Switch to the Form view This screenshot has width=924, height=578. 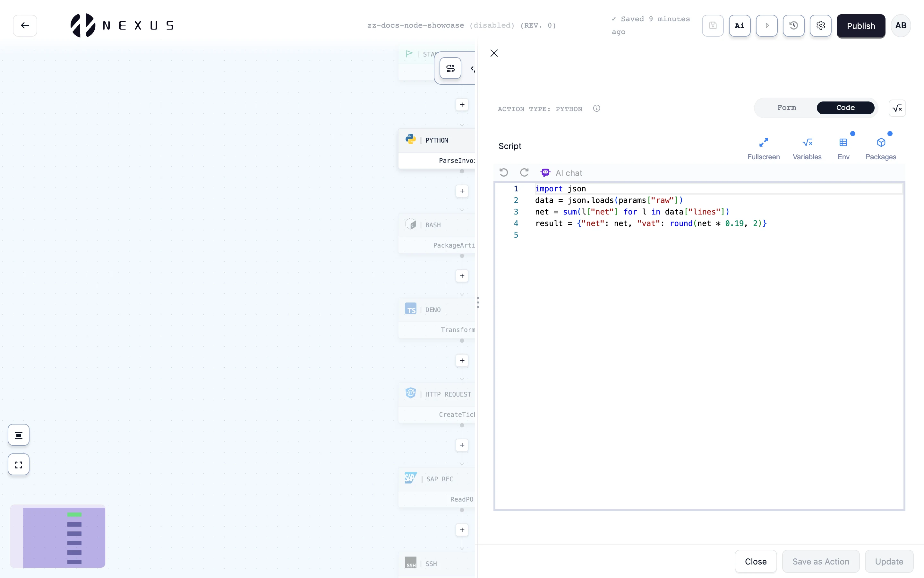click(x=787, y=108)
